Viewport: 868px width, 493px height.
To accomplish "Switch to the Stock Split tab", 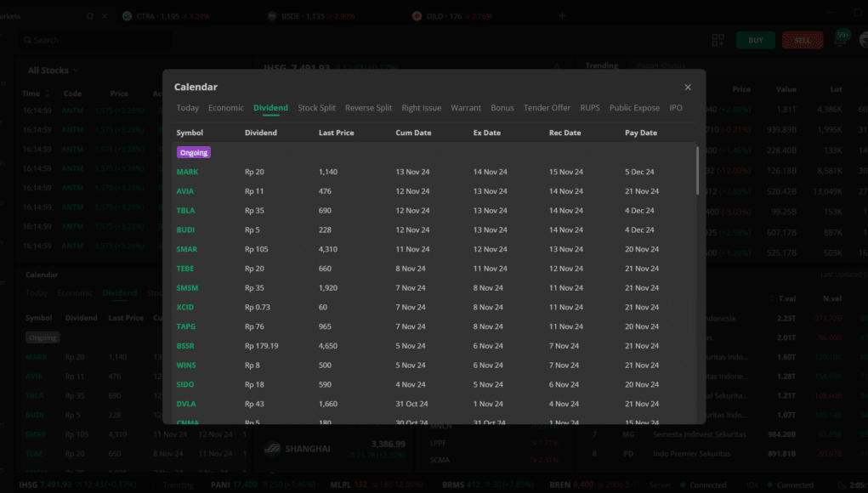I will (316, 108).
